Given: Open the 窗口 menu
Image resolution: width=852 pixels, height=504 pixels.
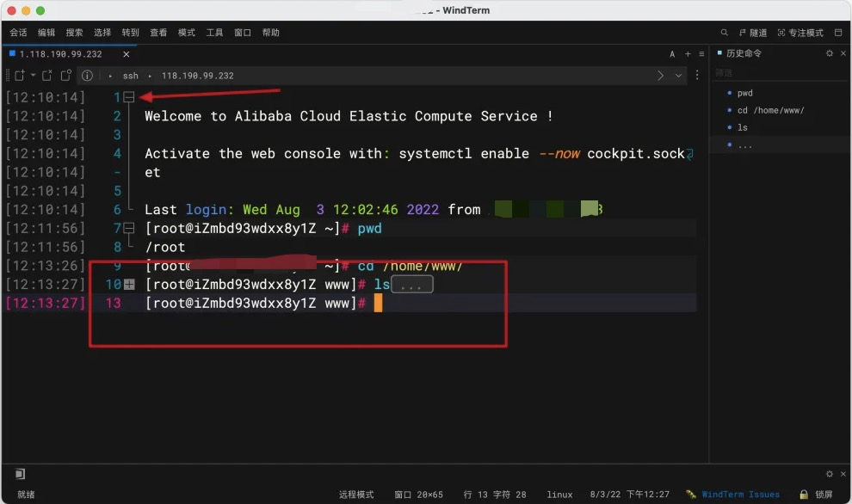Looking at the screenshot, I should (243, 33).
